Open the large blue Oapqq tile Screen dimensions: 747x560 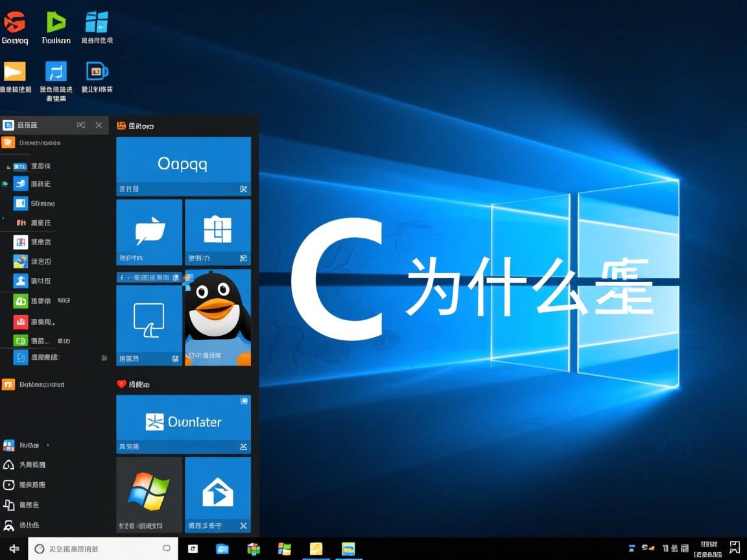point(184,162)
